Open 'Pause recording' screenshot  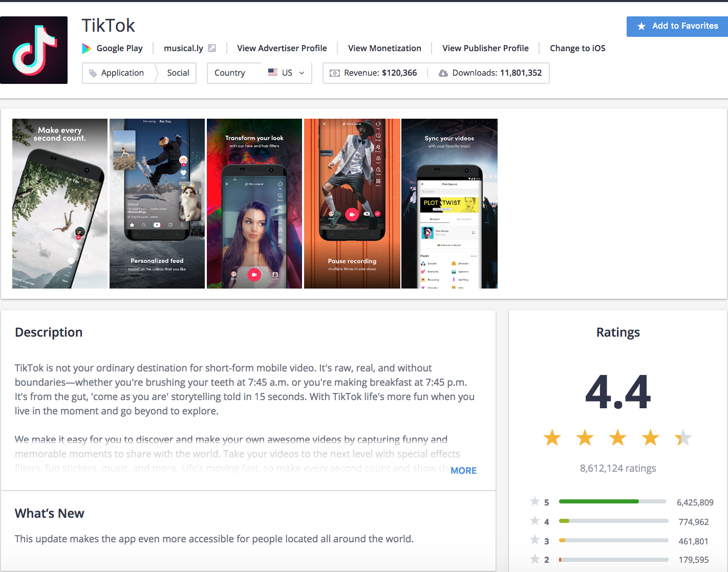(x=352, y=204)
